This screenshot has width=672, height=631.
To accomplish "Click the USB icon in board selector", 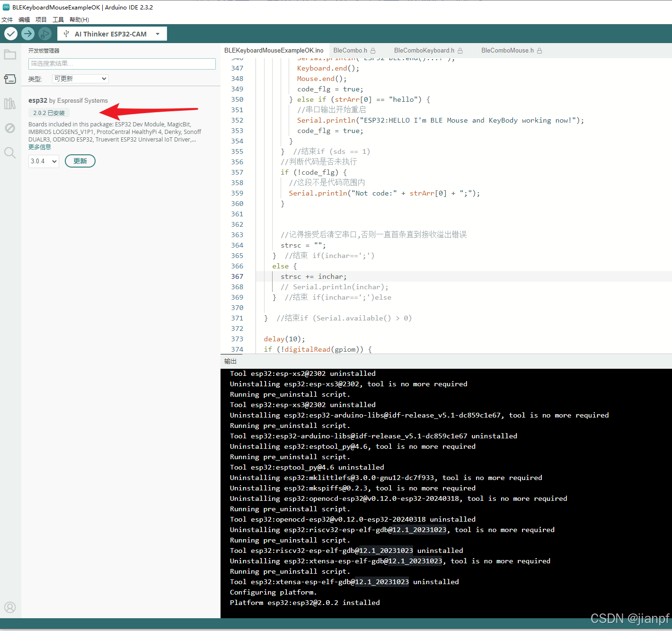I will (x=66, y=34).
